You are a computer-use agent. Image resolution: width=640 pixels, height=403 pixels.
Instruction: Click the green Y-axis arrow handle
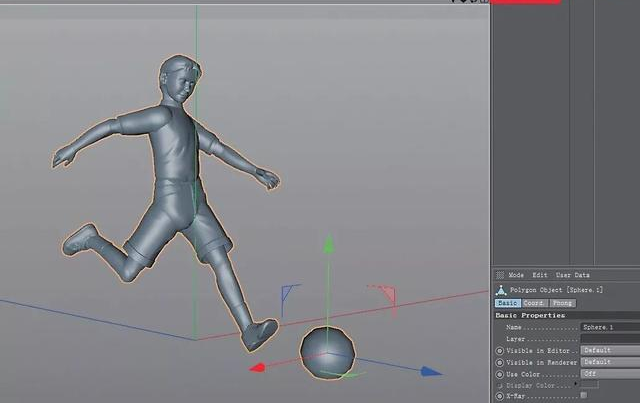pyautogui.click(x=329, y=245)
